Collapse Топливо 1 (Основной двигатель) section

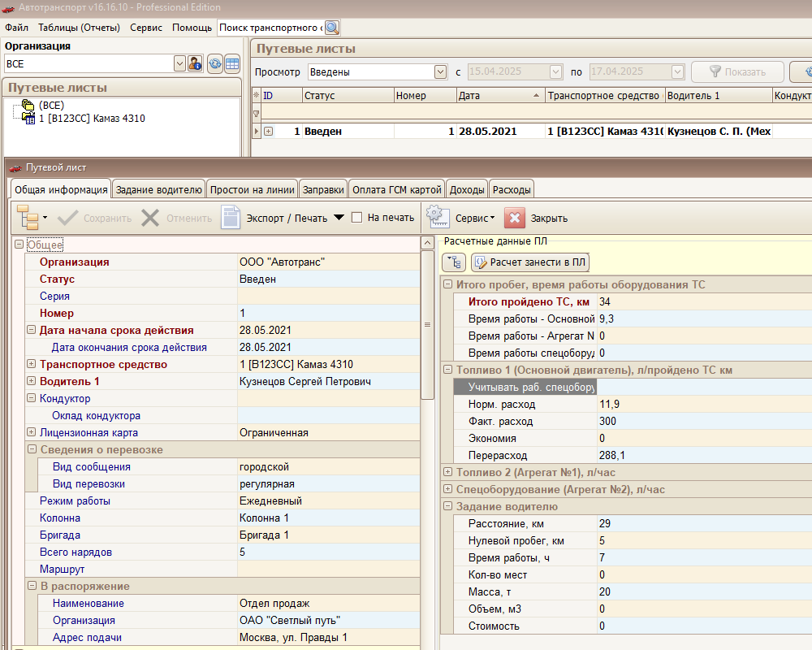coord(448,370)
